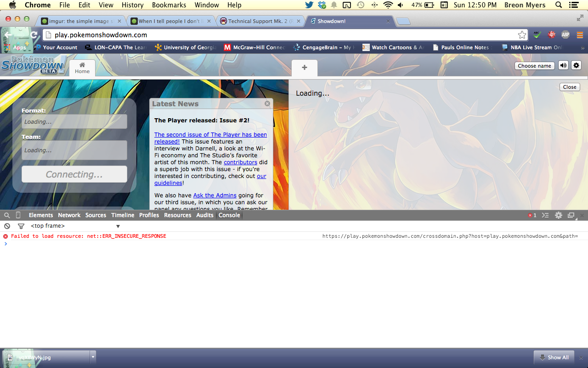Open the Your Account bookmark
This screenshot has width=588, height=368.
pyautogui.click(x=56, y=47)
